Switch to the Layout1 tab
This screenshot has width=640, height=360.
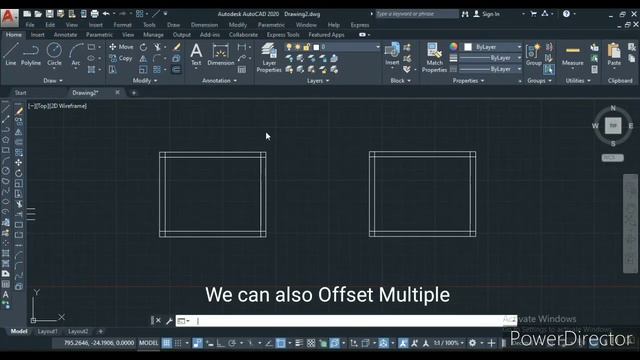(x=47, y=331)
